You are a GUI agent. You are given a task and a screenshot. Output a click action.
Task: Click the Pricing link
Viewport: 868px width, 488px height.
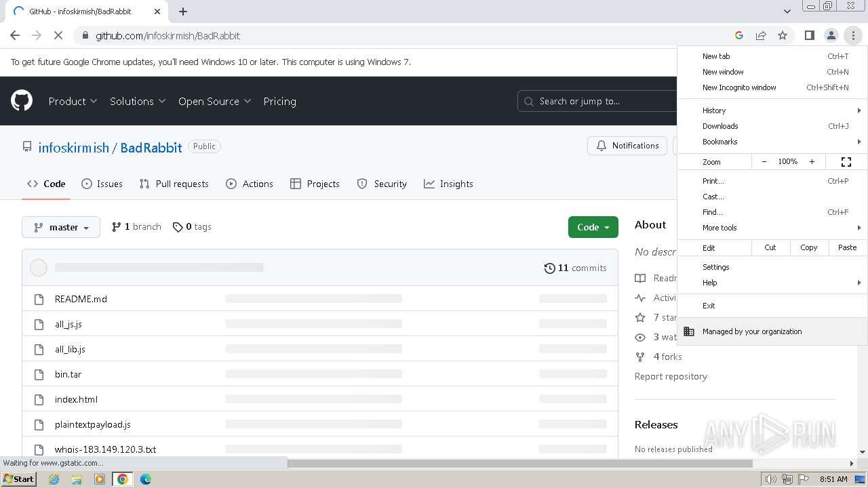pos(279,101)
